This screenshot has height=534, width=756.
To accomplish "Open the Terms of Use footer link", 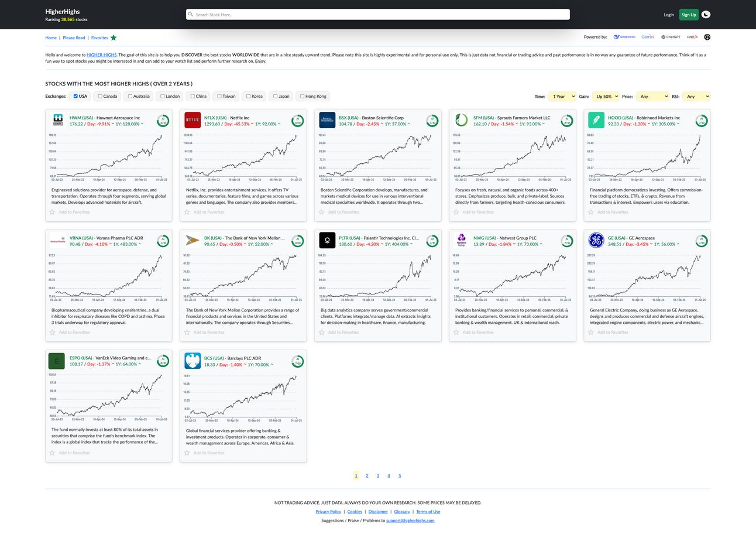I will [x=428, y=512].
